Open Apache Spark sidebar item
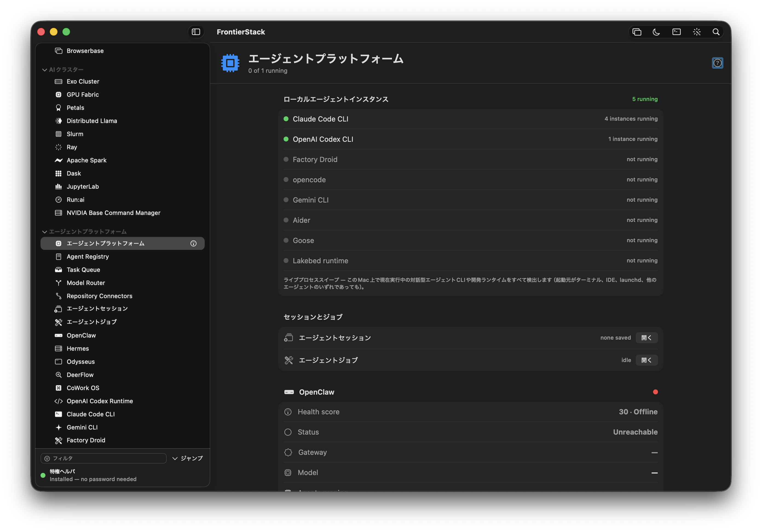The image size is (762, 532). point(122,160)
